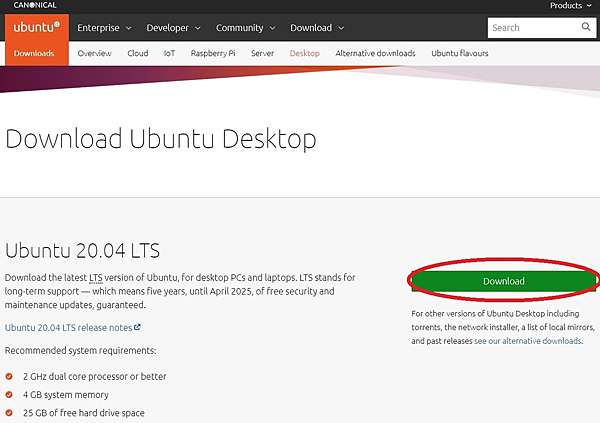Expand the Developer menu chevron
The height and width of the screenshot is (423, 600).
pos(198,28)
